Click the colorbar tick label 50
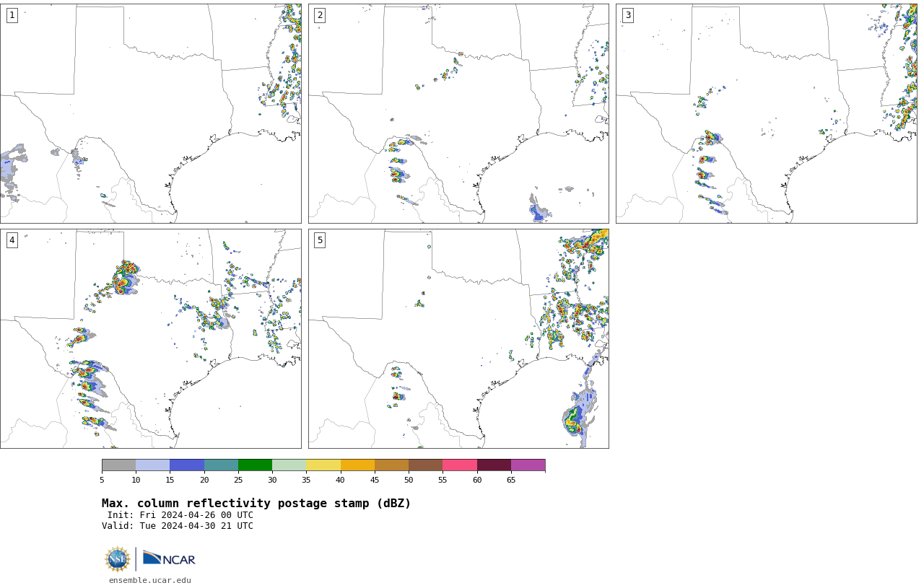The image size is (924, 588). coord(409,480)
